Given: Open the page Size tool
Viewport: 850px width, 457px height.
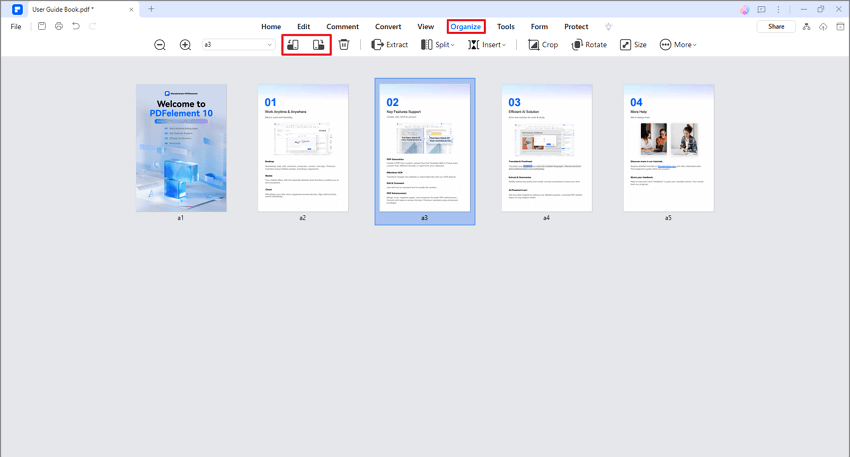Looking at the screenshot, I should click(633, 45).
